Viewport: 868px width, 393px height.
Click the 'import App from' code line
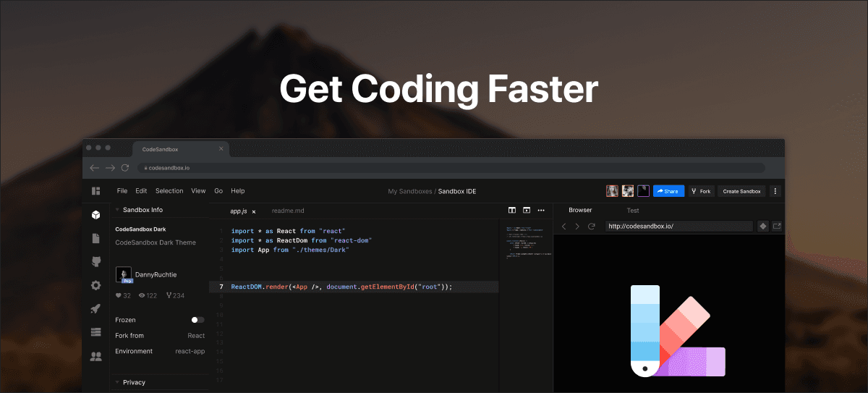point(290,250)
